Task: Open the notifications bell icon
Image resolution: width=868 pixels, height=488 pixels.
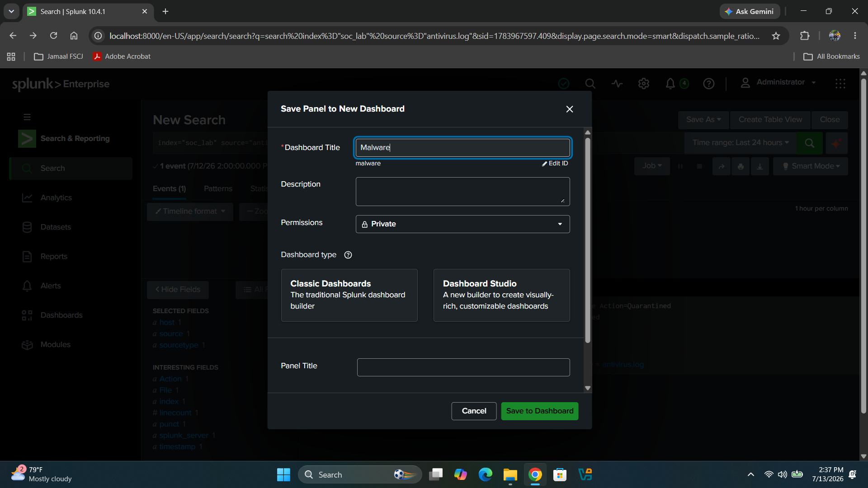Action: 670,84
